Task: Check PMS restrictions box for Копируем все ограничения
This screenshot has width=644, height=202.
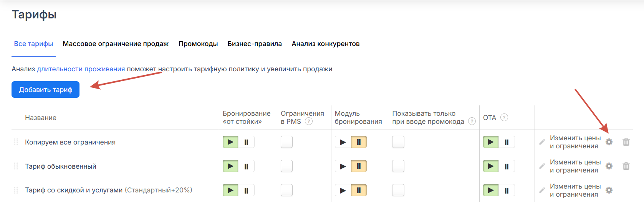Action: pos(286,142)
